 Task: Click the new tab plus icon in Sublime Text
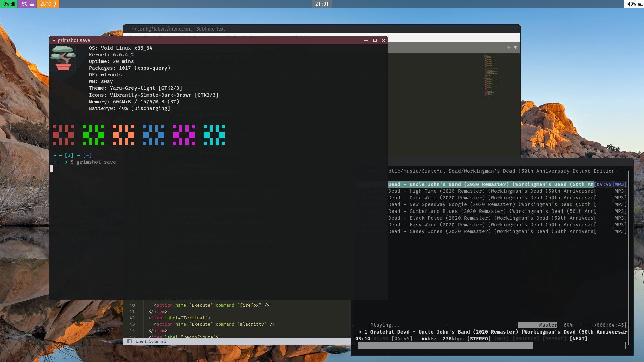508,48
